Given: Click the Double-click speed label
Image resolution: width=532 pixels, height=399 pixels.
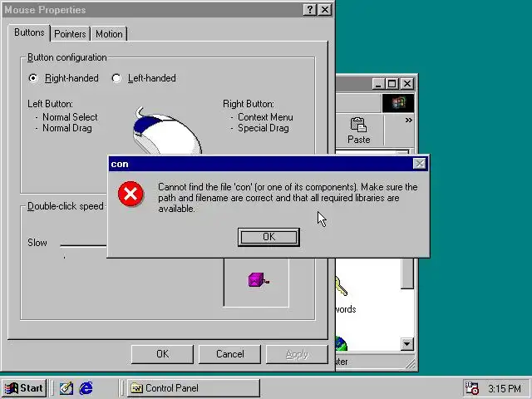Looking at the screenshot, I should click(x=65, y=206).
